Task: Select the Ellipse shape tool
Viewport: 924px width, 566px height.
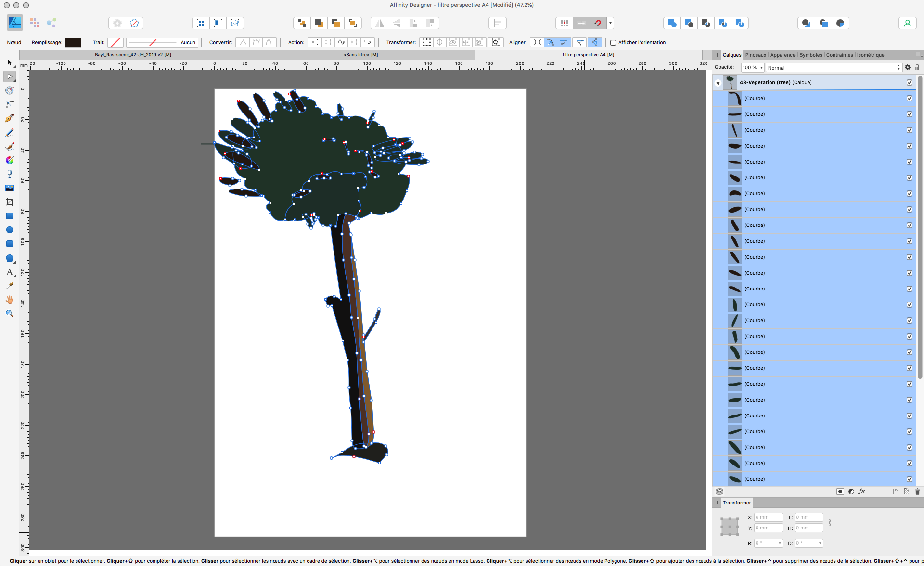Action: click(x=10, y=230)
